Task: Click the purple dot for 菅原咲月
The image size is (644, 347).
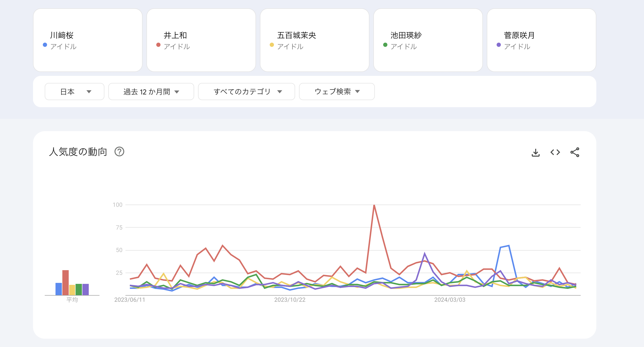Action: tap(499, 45)
